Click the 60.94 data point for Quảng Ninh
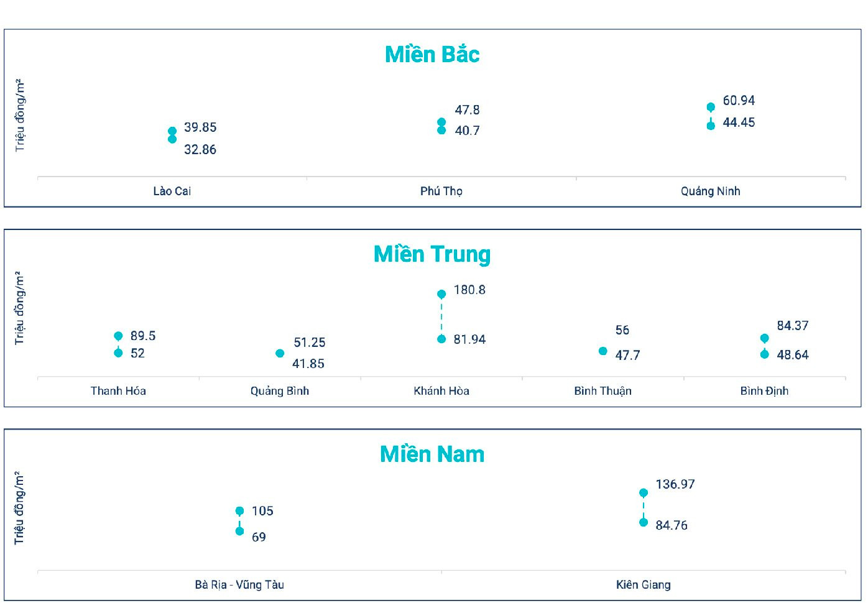The height and width of the screenshot is (603, 868). [x=711, y=107]
